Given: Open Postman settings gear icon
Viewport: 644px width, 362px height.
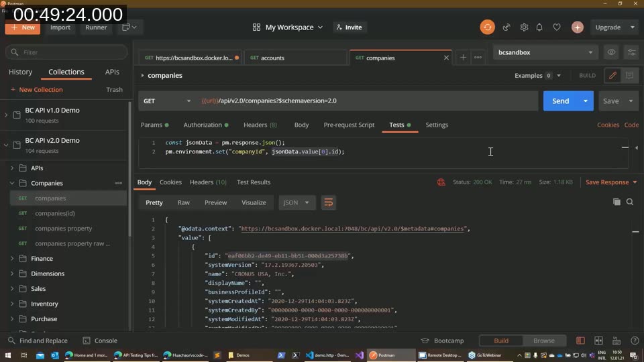Looking at the screenshot, I should (x=524, y=27).
